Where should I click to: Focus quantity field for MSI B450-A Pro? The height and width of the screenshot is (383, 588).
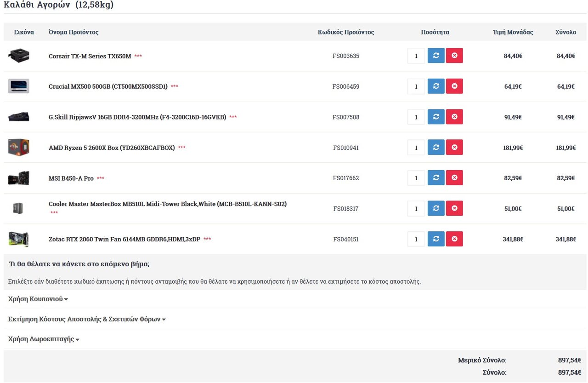point(416,178)
